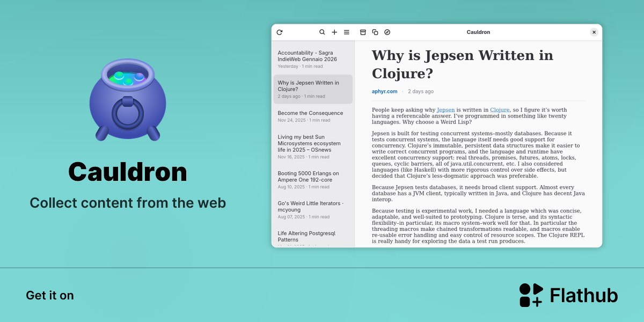This screenshot has width=644, height=322.
Task: Open article in browser with compass icon
Action: click(x=387, y=32)
